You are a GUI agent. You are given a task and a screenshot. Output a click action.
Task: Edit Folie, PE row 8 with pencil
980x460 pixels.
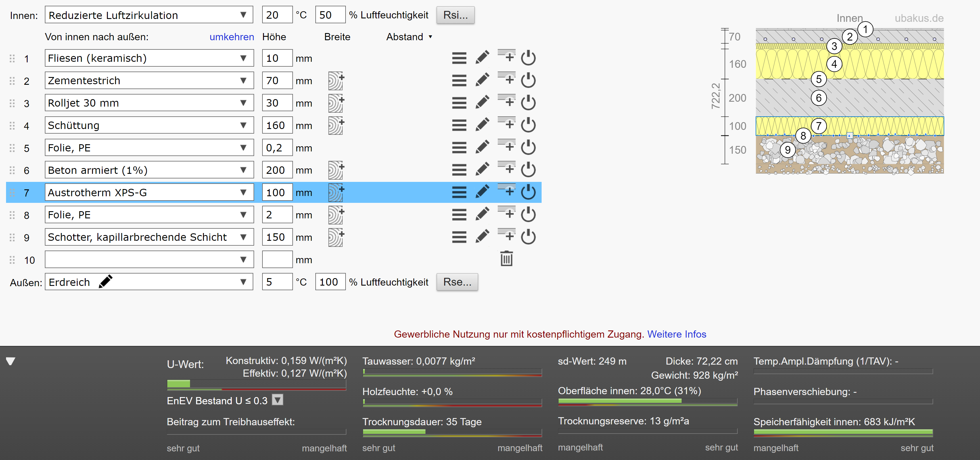[482, 214]
